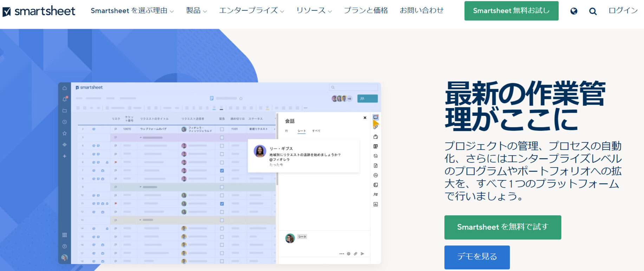Switch to the 行 conversation tab

tap(286, 131)
